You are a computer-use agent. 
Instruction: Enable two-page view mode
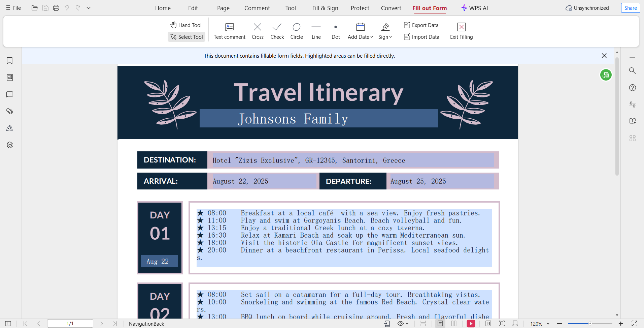(x=454, y=324)
